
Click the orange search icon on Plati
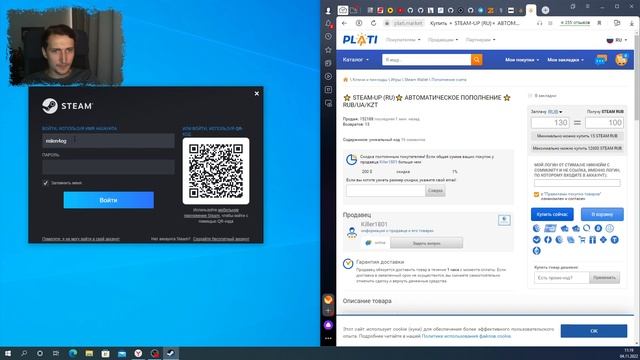tap(476, 60)
